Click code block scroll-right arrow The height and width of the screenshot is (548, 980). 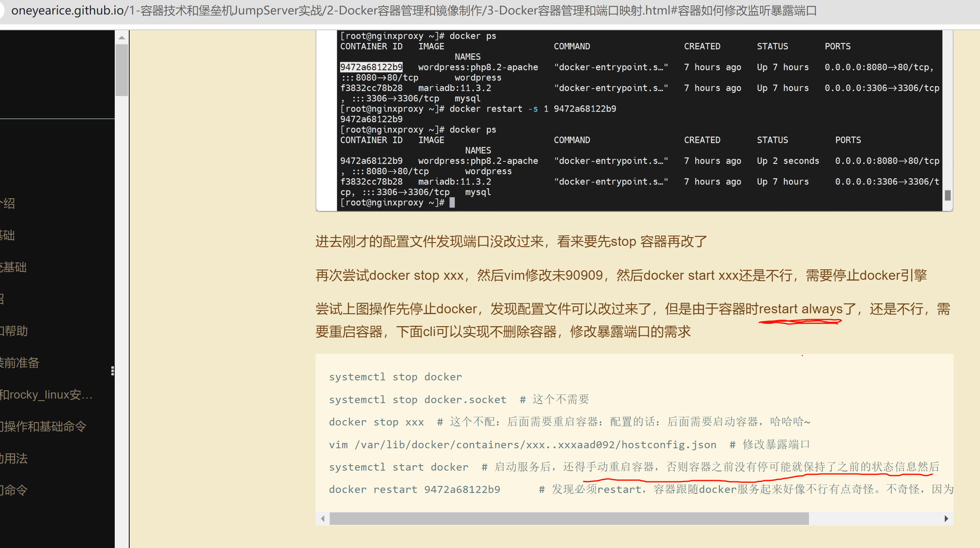click(946, 519)
